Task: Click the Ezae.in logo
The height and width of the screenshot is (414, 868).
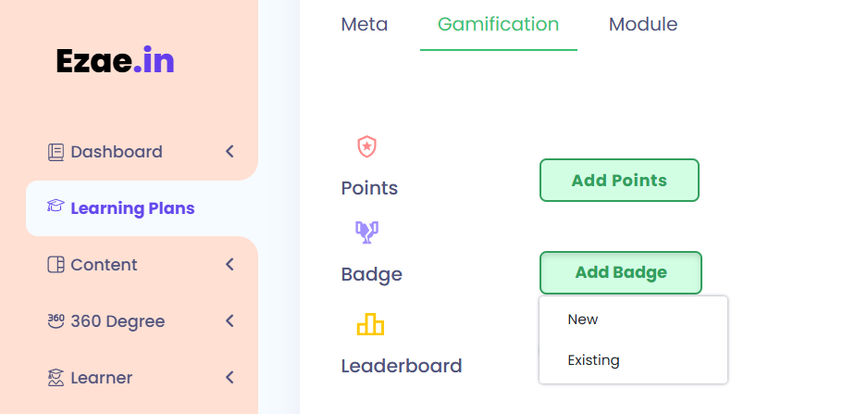Action: click(x=115, y=61)
